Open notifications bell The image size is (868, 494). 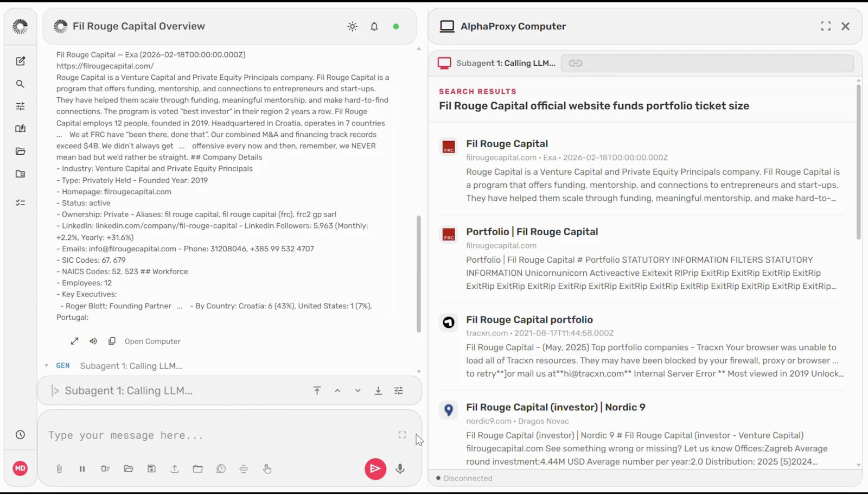click(x=374, y=26)
